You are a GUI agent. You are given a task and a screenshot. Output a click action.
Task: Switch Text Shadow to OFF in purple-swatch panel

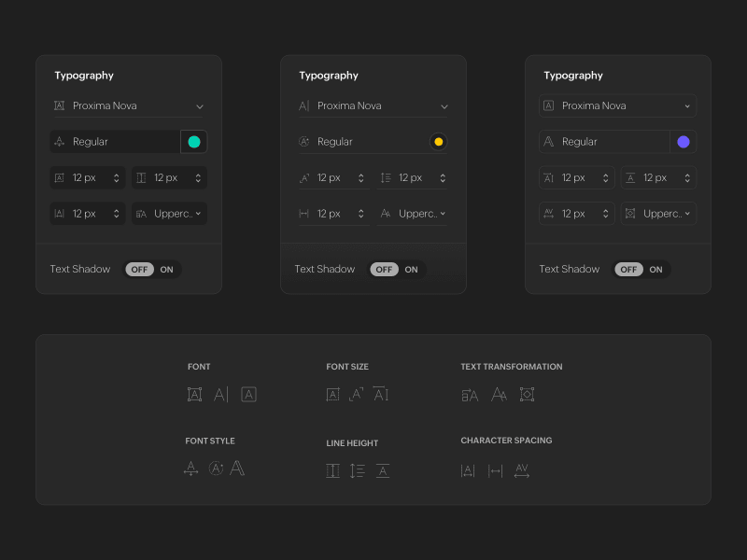coord(628,270)
